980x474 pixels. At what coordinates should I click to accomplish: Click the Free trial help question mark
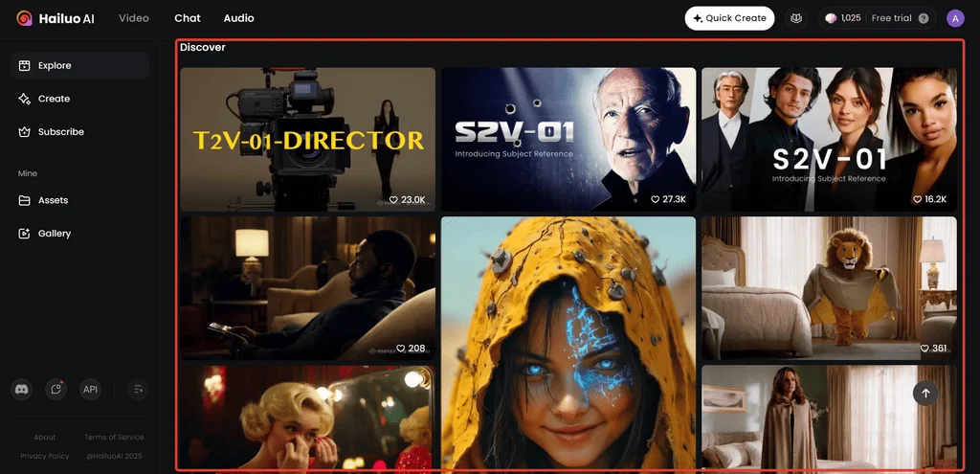924,18
